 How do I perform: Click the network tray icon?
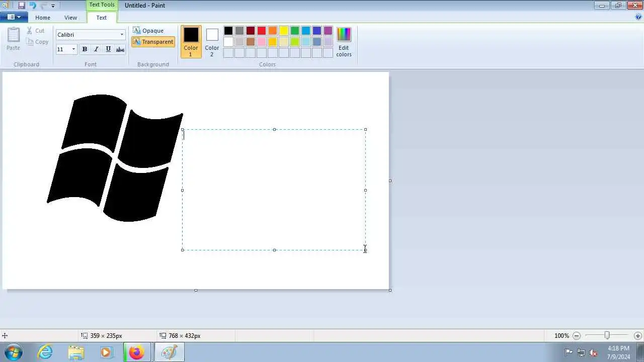click(581, 352)
